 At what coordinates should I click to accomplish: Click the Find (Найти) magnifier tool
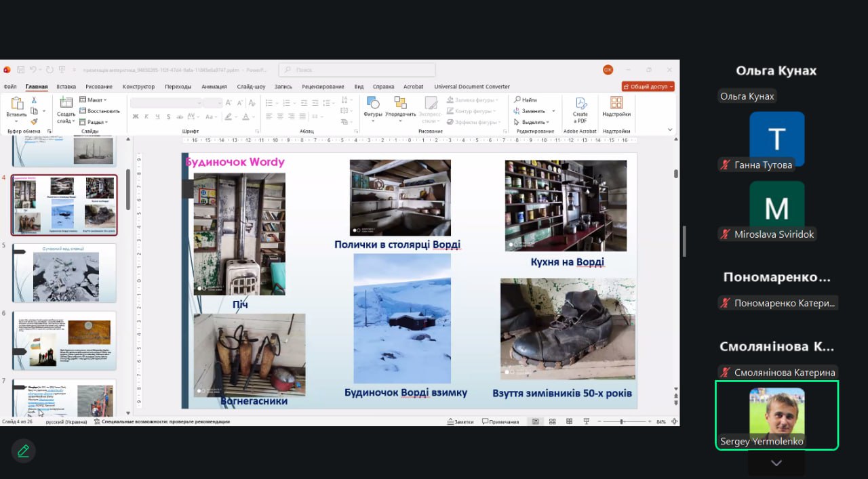tap(525, 100)
